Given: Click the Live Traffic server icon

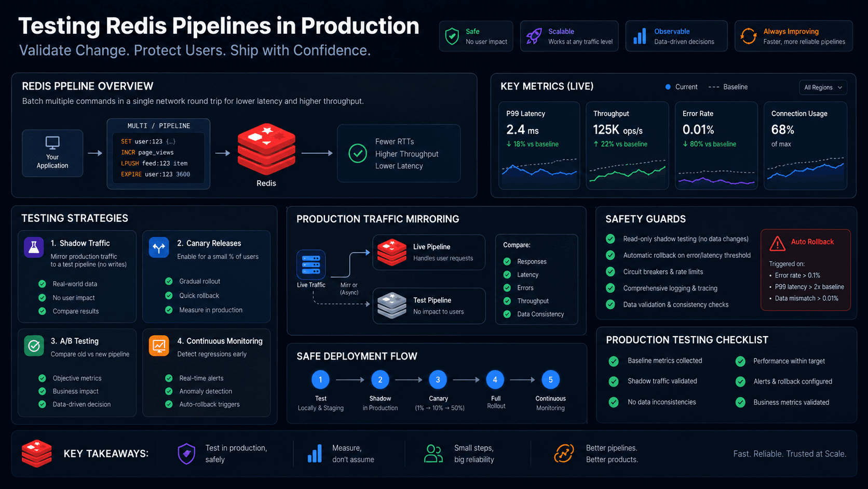Looking at the screenshot, I should point(311,265).
